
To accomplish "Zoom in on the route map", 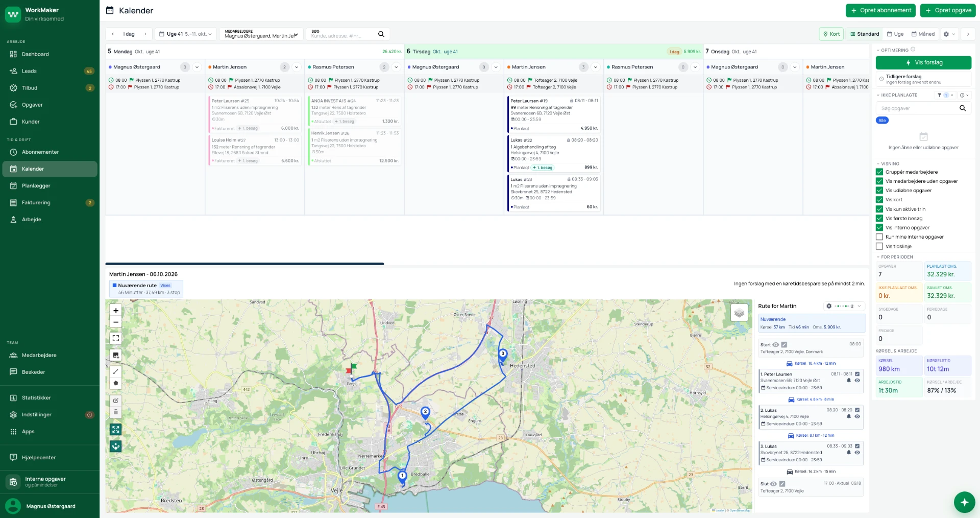I will (116, 311).
